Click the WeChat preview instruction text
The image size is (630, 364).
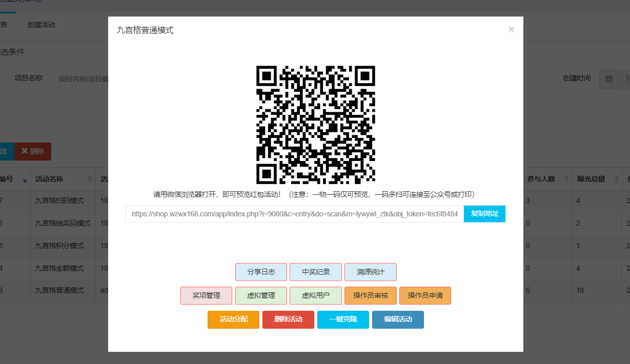pyautogui.click(x=315, y=195)
